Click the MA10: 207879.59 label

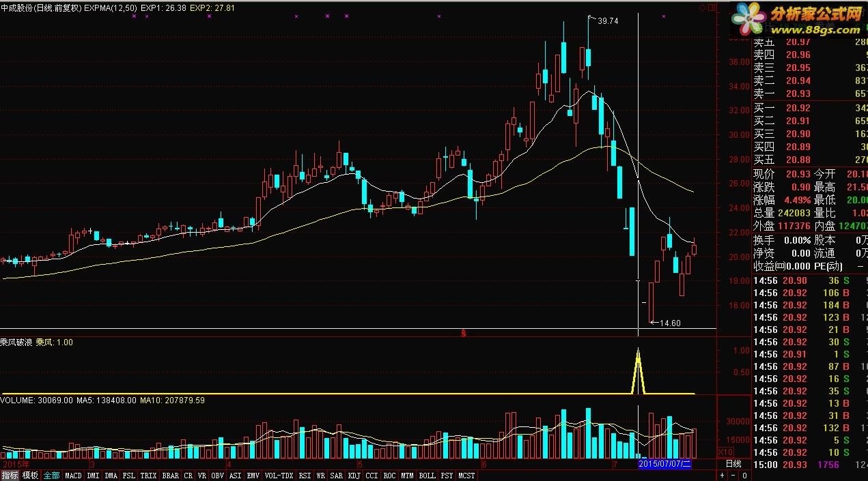[172, 400]
